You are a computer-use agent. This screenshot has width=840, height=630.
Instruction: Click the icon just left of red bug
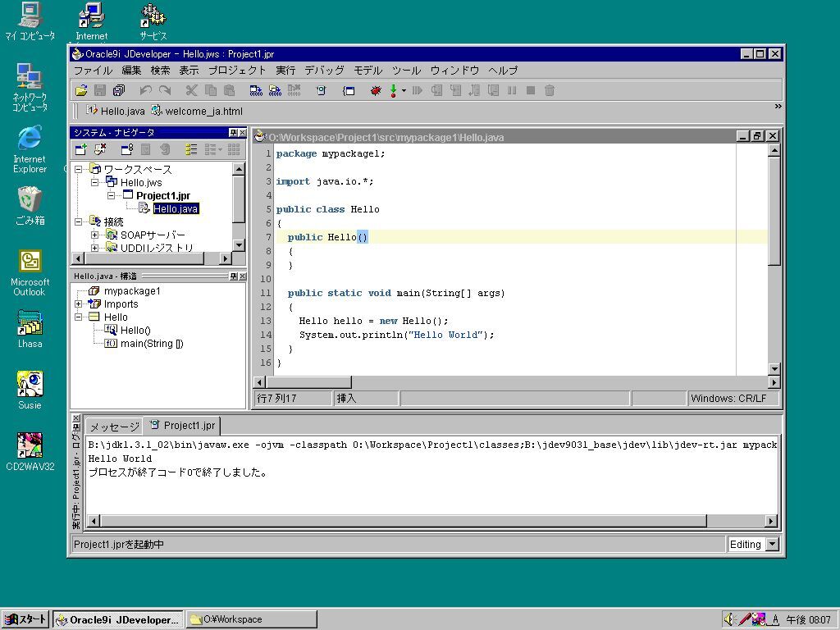coord(349,90)
